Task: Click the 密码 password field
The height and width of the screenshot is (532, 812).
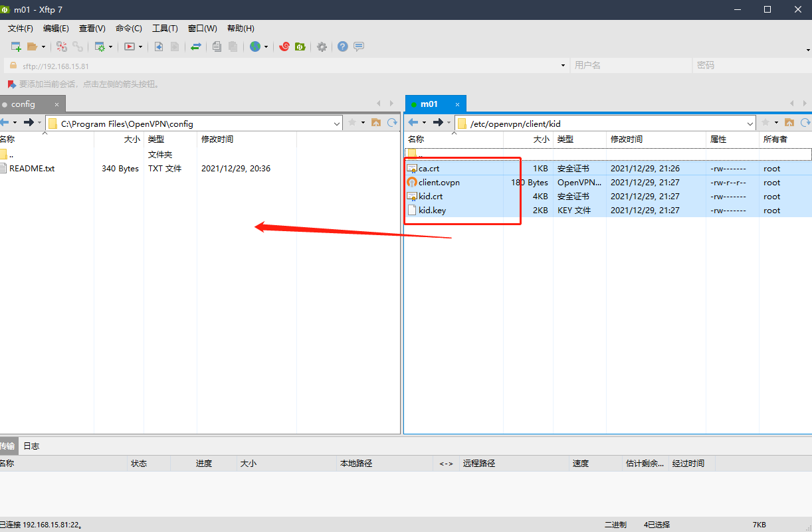Action: pos(751,66)
